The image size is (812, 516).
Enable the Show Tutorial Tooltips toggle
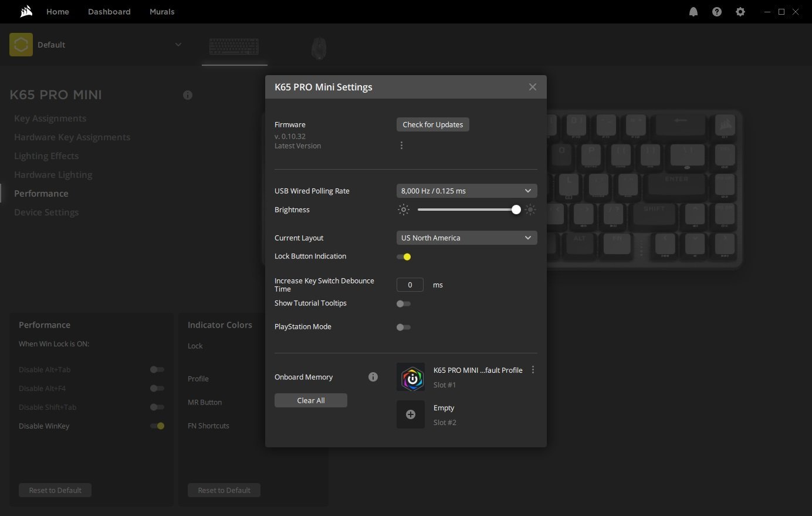[404, 303]
